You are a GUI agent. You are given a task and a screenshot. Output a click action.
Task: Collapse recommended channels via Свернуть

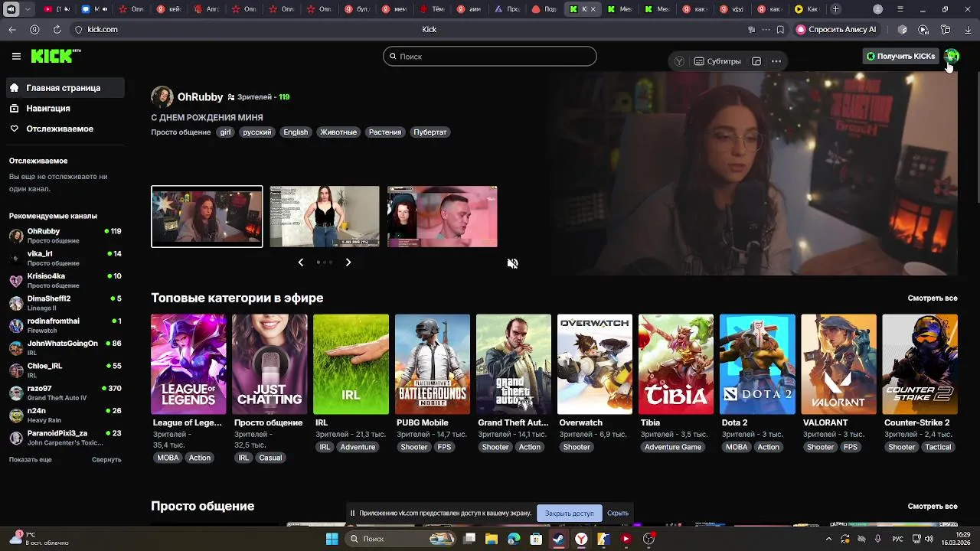coord(106,459)
